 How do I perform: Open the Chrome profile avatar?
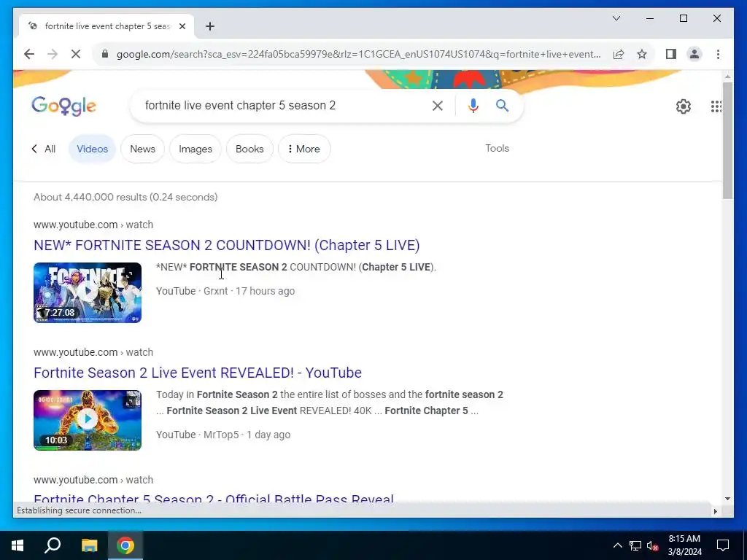694,54
